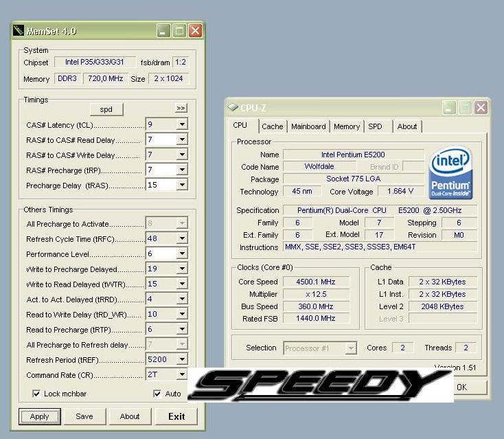504x439 pixels.
Task: Switch to the Memory tab in CPU-Z
Action: (x=347, y=126)
